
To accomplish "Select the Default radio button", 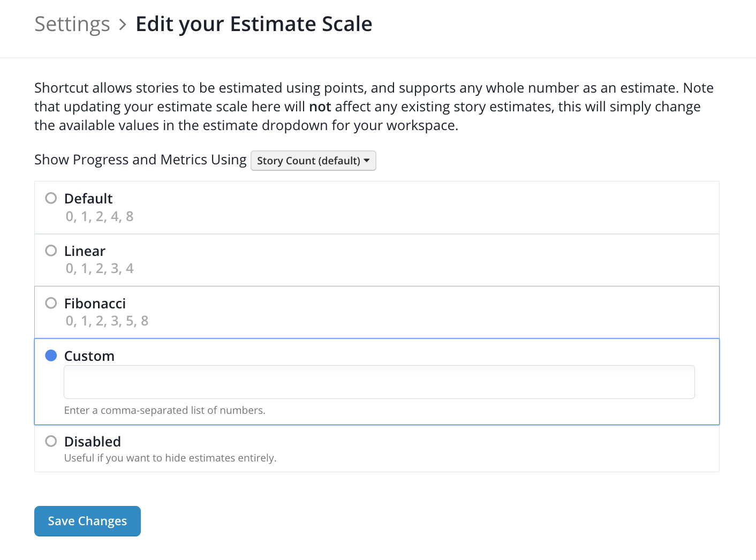I will (x=51, y=198).
